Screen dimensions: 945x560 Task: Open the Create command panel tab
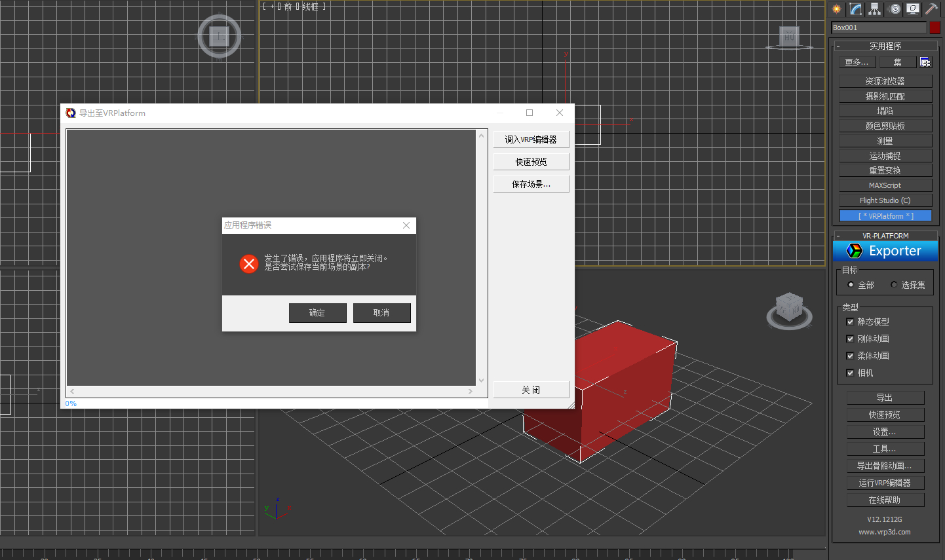(x=836, y=9)
